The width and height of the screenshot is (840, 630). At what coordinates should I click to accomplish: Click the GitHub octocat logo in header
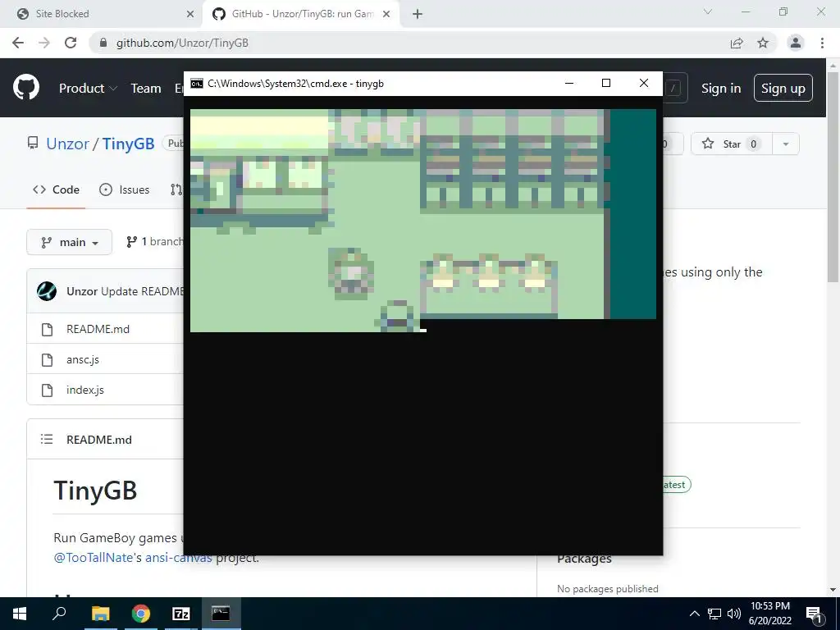point(26,88)
